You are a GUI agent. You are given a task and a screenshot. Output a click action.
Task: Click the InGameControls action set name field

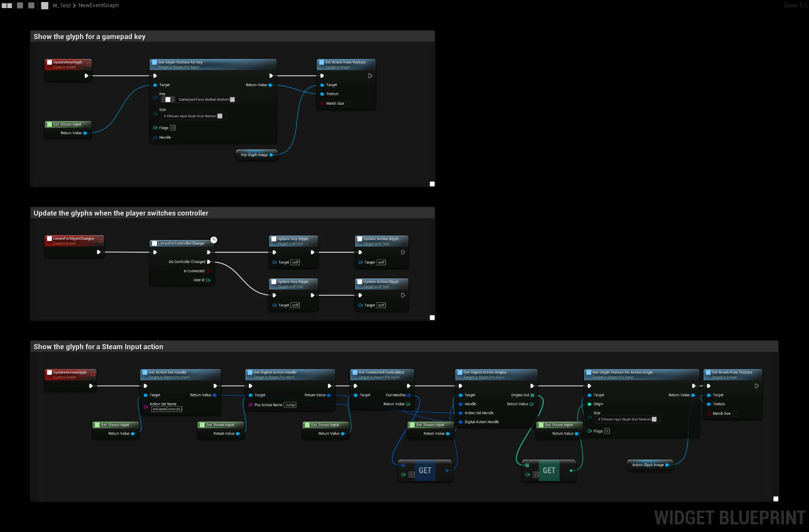[x=167, y=409]
